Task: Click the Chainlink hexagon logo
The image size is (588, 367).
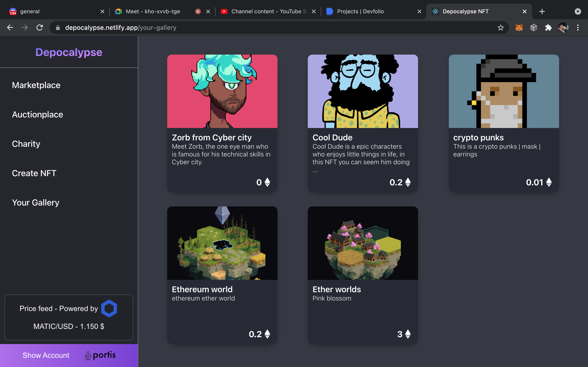Action: (x=109, y=308)
